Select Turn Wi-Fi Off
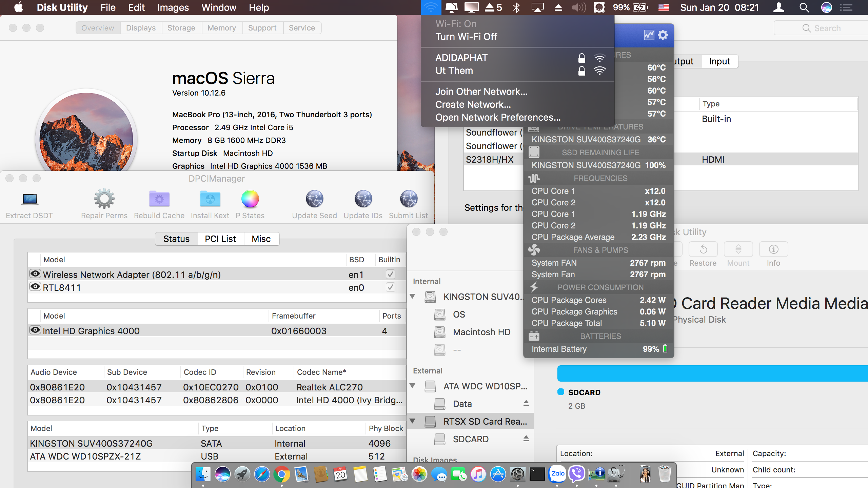Image resolution: width=868 pixels, height=488 pixels. coord(466,37)
